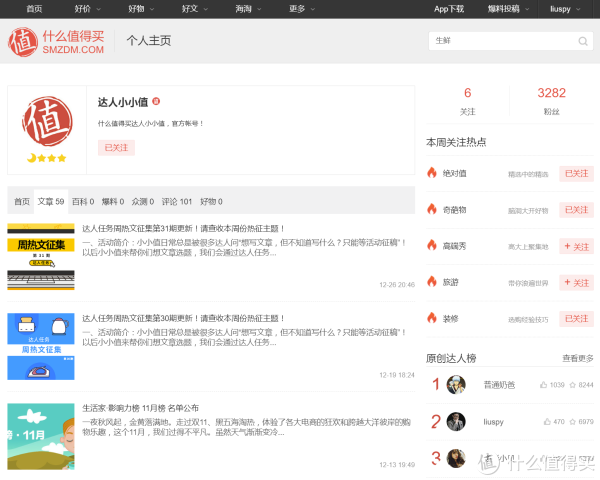
Task: Open 普通奶爸 user name link
Action: point(499,385)
